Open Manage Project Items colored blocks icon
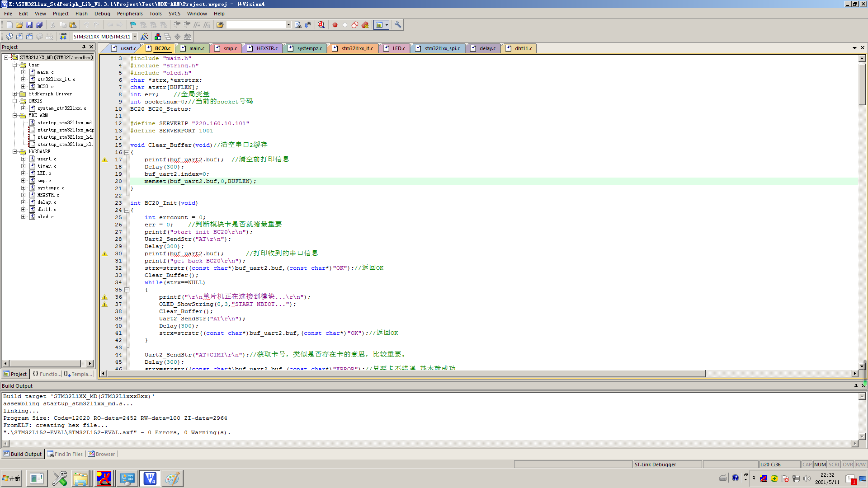Screen dimensions: 868x488 pos(158,37)
